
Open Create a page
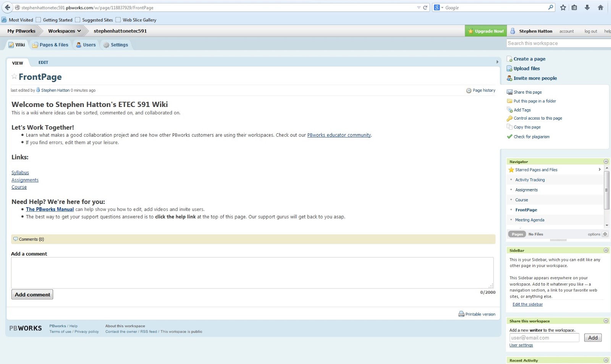click(x=529, y=59)
